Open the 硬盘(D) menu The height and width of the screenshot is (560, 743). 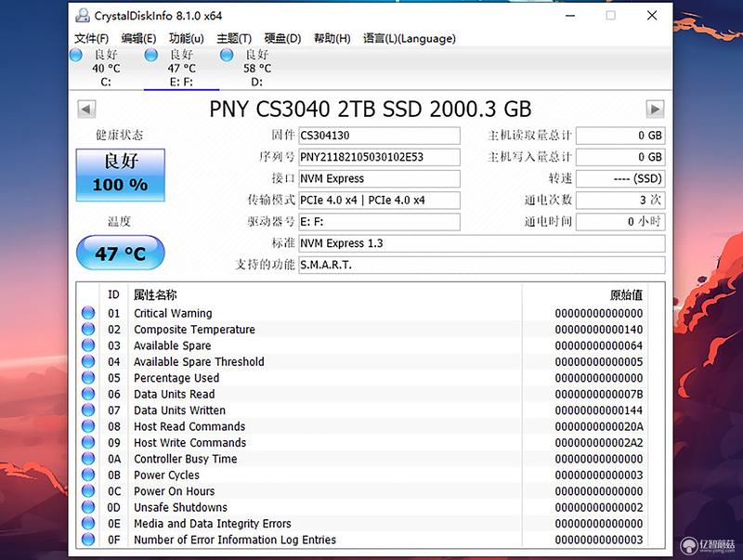pyautogui.click(x=282, y=38)
